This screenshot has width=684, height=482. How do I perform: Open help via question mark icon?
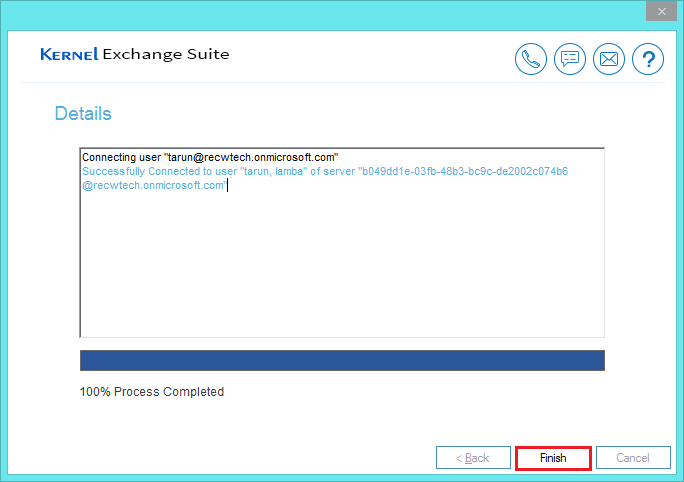[x=648, y=59]
